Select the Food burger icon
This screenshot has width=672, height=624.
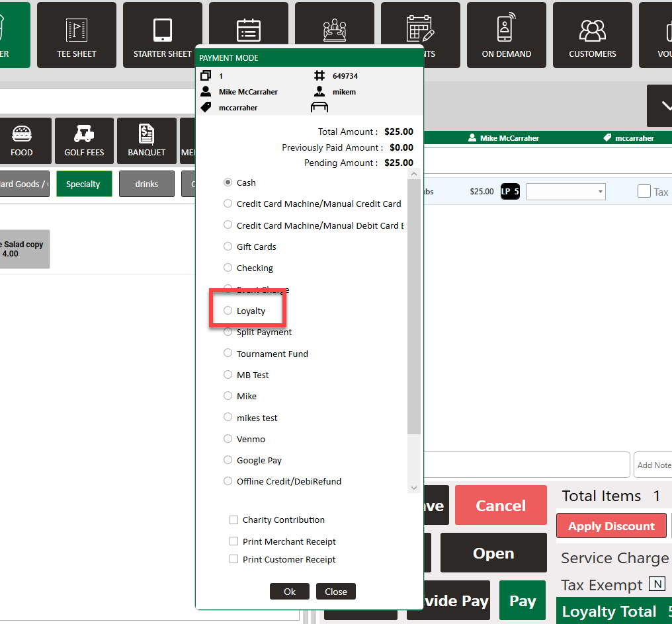(x=22, y=135)
